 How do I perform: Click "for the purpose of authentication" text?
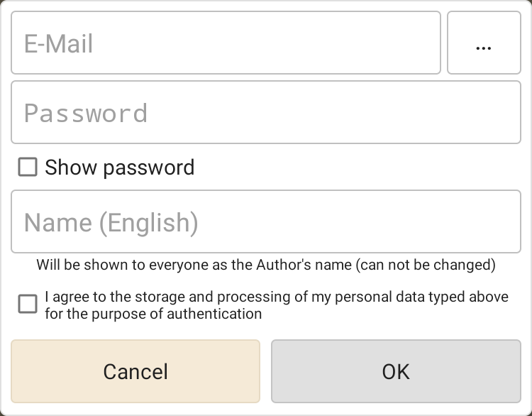(x=153, y=314)
